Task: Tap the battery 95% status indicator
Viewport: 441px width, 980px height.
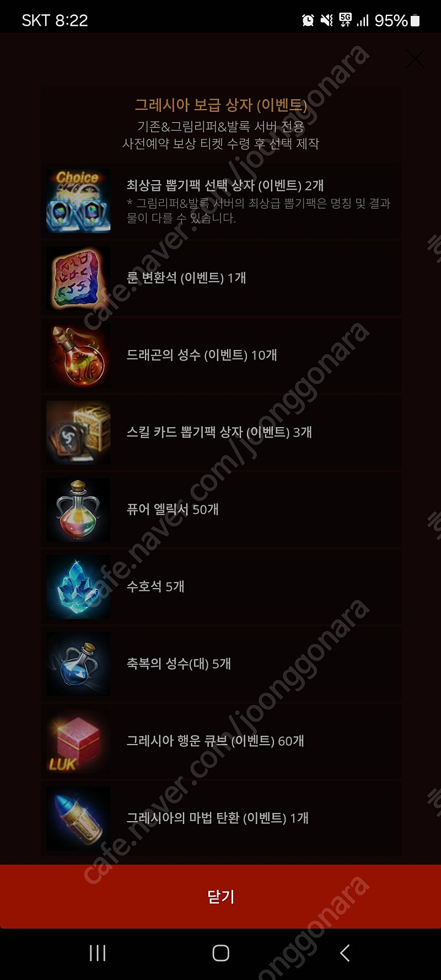Action: [x=397, y=20]
